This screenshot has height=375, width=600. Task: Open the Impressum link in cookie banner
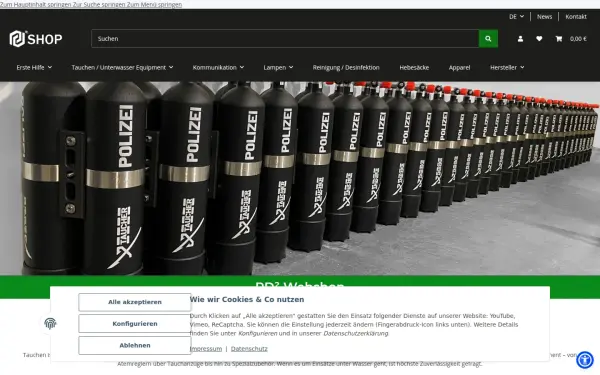tap(206, 349)
